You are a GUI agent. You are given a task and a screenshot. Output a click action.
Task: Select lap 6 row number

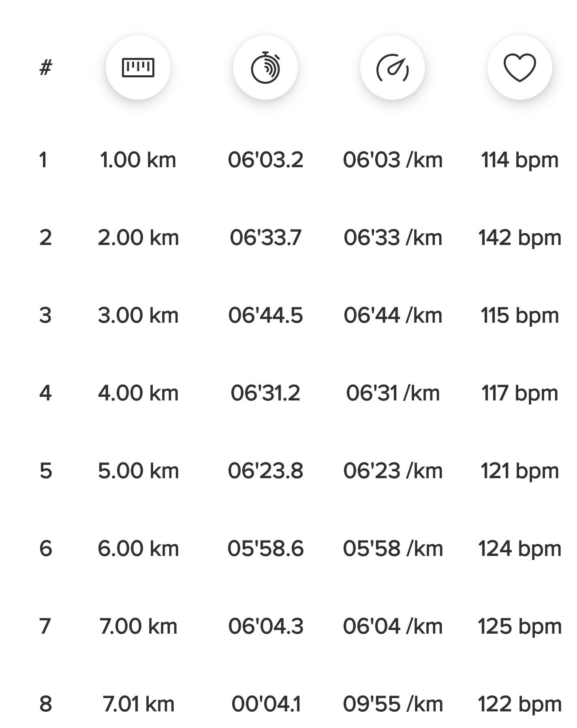[45, 549]
